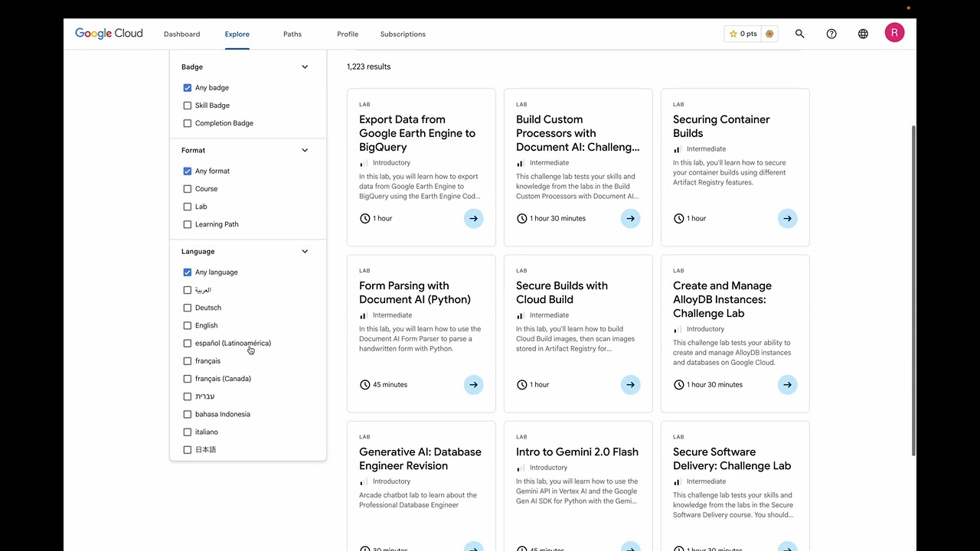Open the user profile avatar R
This screenshot has width=980, height=551.
click(894, 32)
